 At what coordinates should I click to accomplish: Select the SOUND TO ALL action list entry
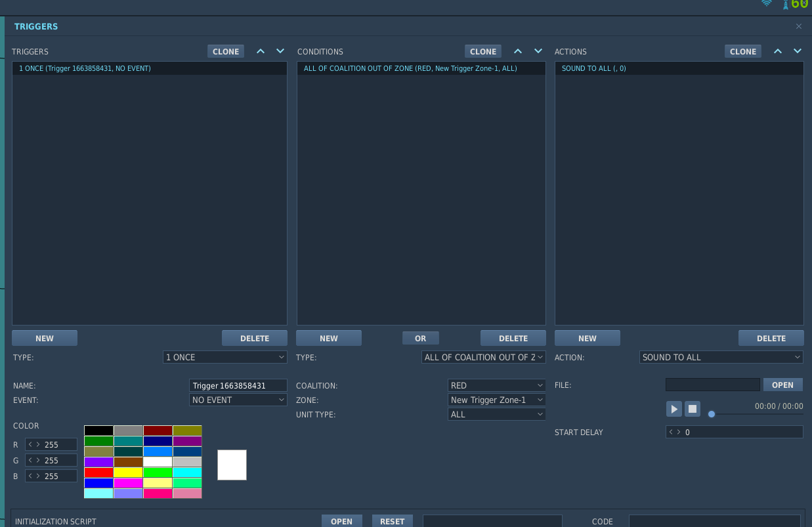679,68
